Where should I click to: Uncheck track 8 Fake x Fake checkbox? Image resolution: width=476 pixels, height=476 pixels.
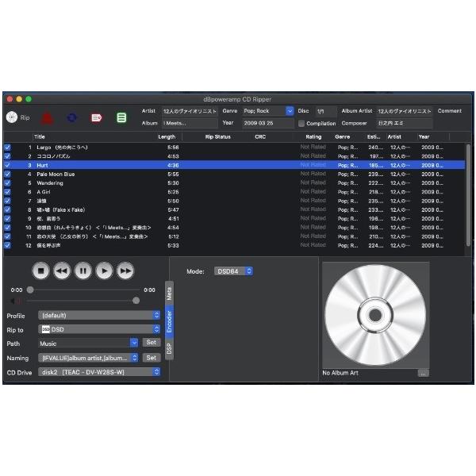pos(8,209)
